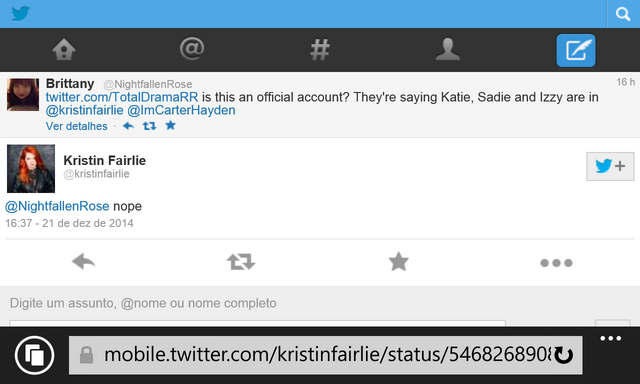Screen dimensions: 640x384
Task: Click the Twitter bird logo
Action: click(x=20, y=13)
